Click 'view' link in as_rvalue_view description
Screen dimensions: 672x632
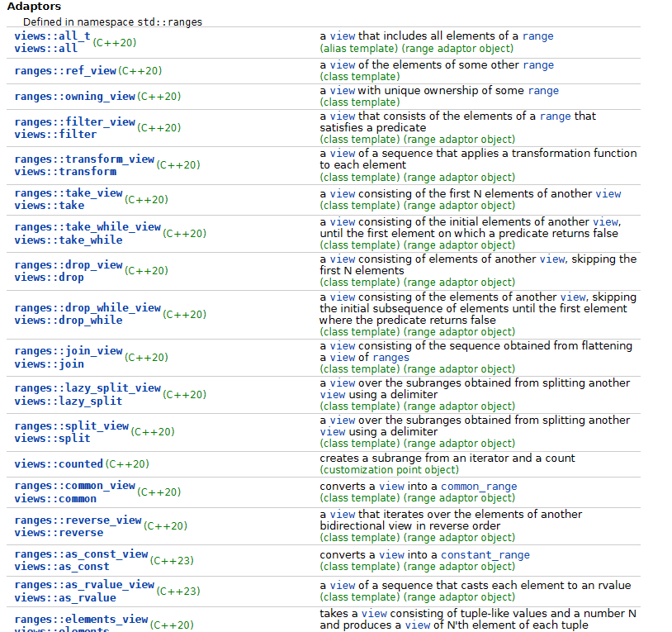(343, 586)
